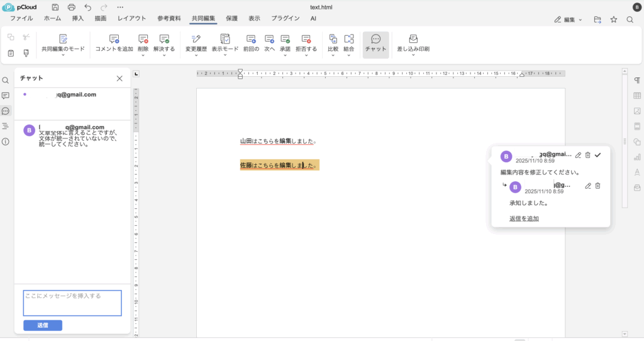Open the Layout (レイアウト) tab

(131, 19)
